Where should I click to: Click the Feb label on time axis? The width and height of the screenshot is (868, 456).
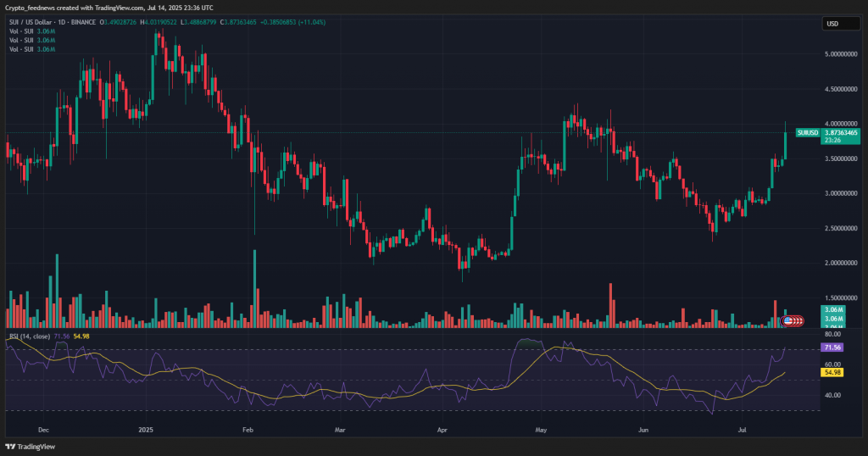247,430
